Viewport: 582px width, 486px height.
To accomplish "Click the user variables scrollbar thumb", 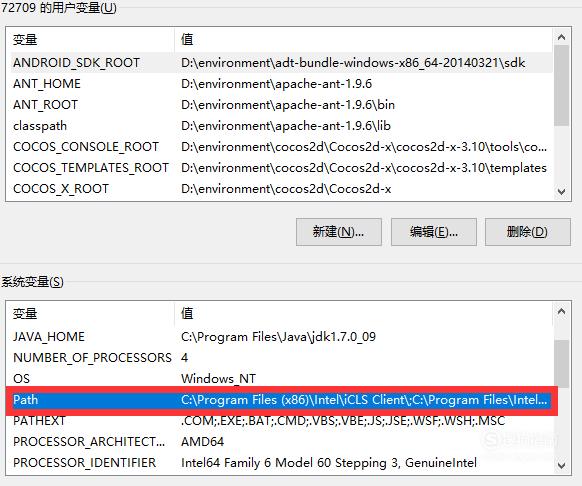I will coord(562,85).
